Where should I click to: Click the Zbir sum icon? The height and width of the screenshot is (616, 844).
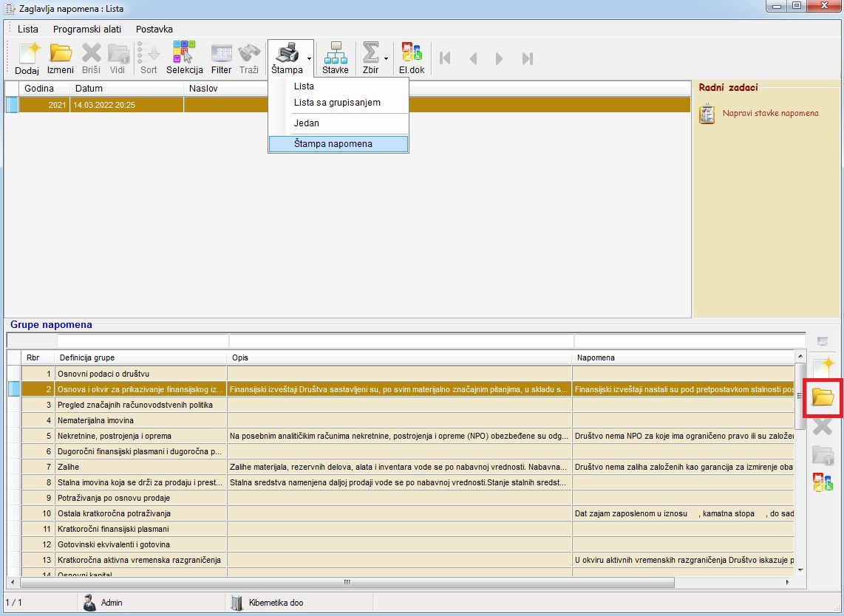pos(370,58)
